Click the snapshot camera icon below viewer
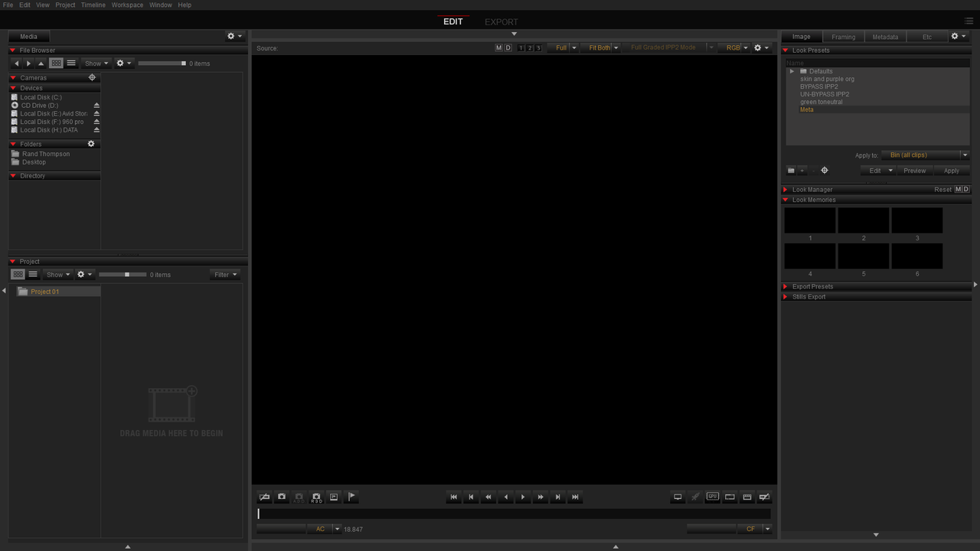980x551 pixels. 282,497
